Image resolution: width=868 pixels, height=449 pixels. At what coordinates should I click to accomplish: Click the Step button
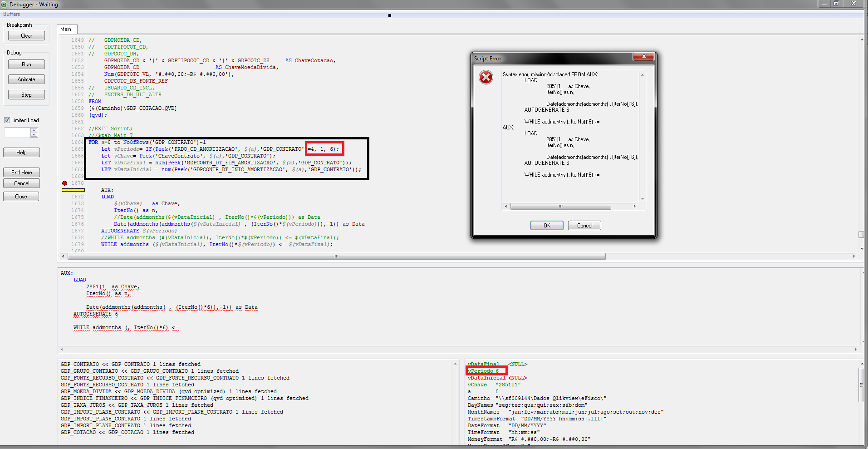pos(26,95)
